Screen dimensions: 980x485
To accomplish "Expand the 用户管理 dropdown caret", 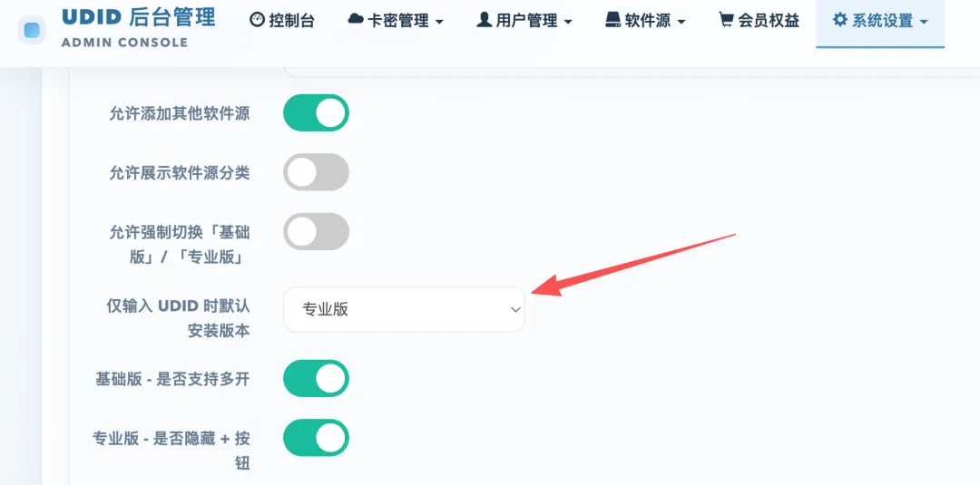I will (567, 22).
